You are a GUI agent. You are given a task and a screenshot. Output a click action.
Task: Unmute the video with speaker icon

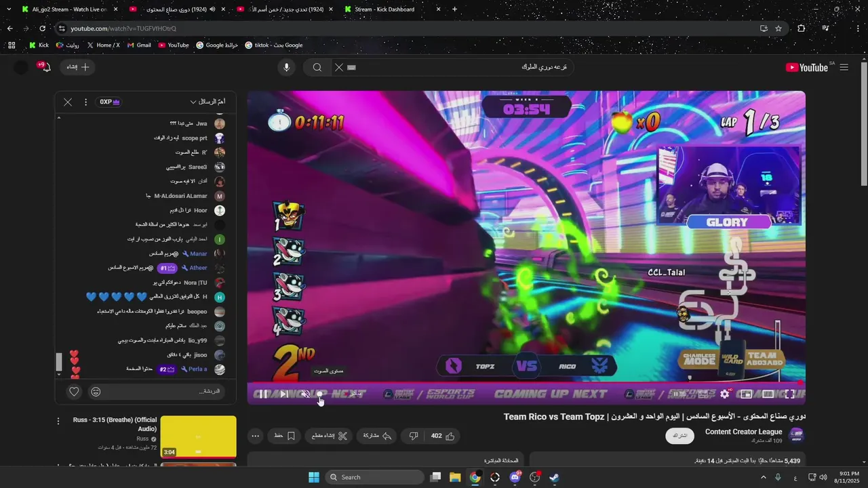tap(305, 394)
